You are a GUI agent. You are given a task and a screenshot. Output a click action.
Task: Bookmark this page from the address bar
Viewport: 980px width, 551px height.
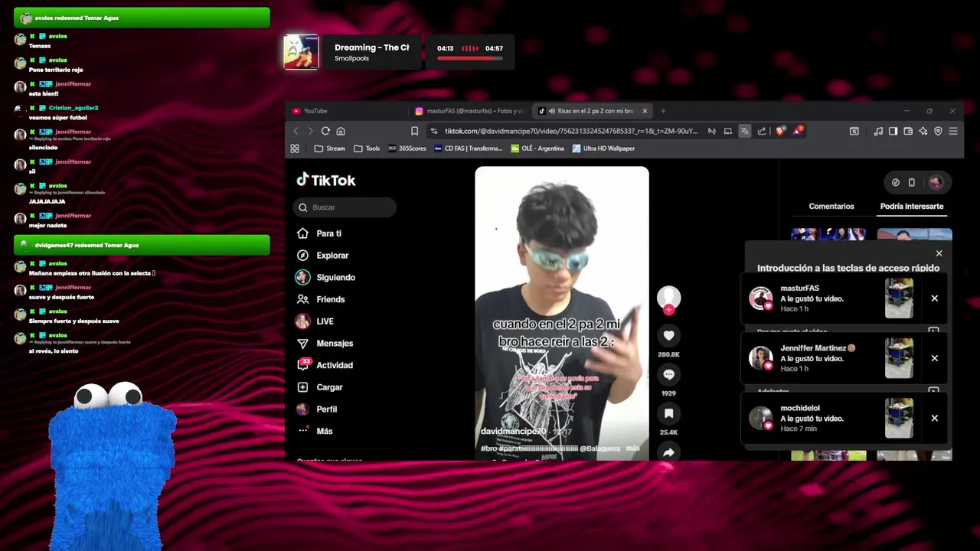414,131
